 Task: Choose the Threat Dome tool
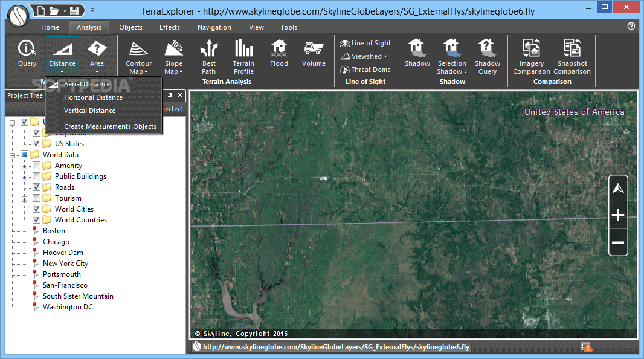click(365, 70)
